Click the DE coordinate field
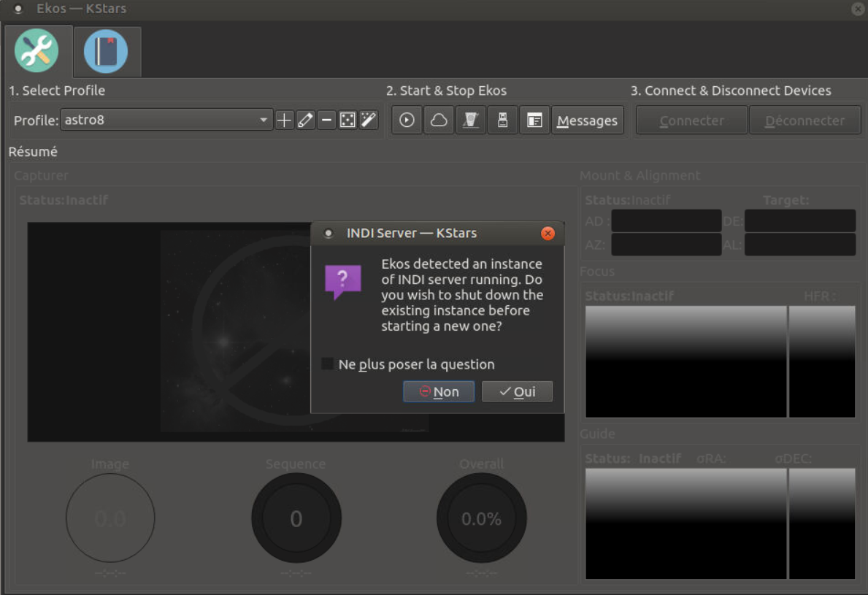The image size is (868, 595). (x=800, y=220)
